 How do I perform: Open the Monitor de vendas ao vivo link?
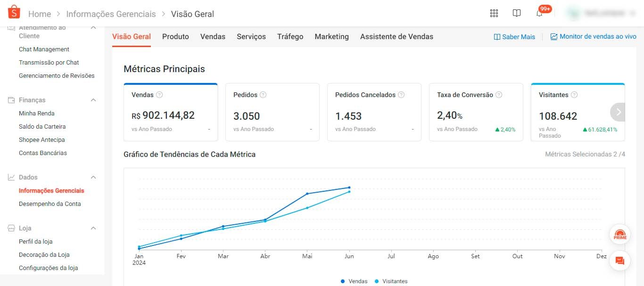[x=594, y=36]
